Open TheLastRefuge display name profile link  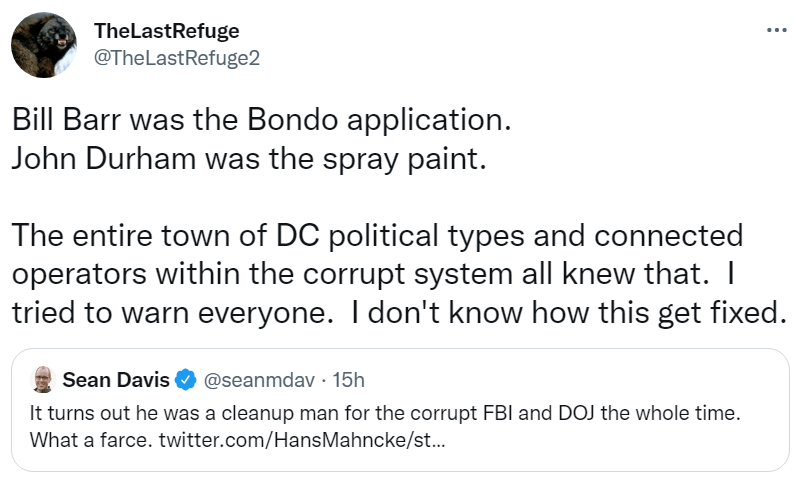click(x=166, y=31)
